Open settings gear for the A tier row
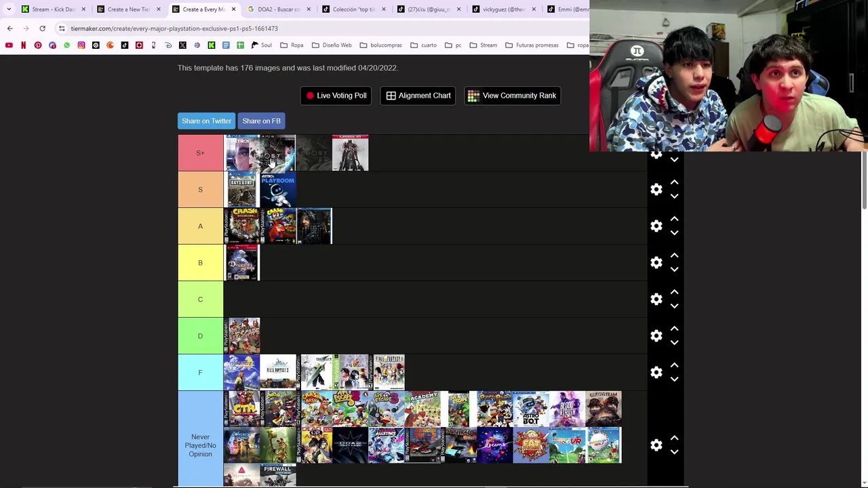 click(656, 226)
